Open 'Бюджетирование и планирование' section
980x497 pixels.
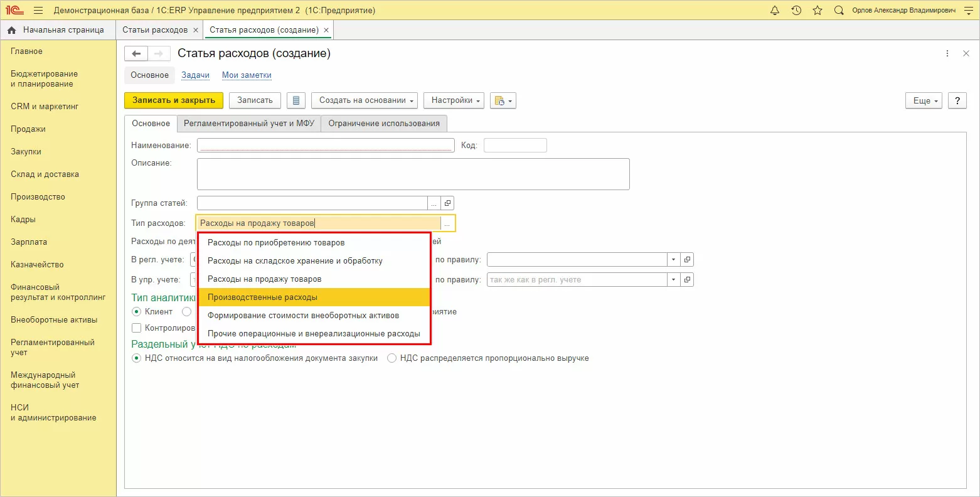[45, 79]
